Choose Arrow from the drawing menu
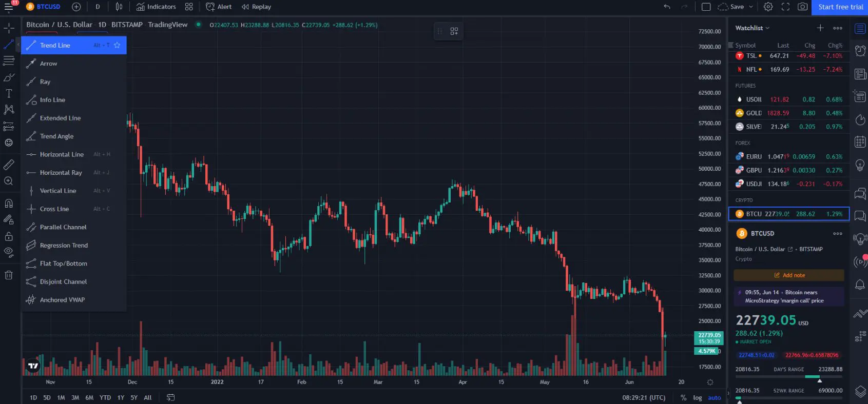Image resolution: width=868 pixels, height=404 pixels. point(73,64)
